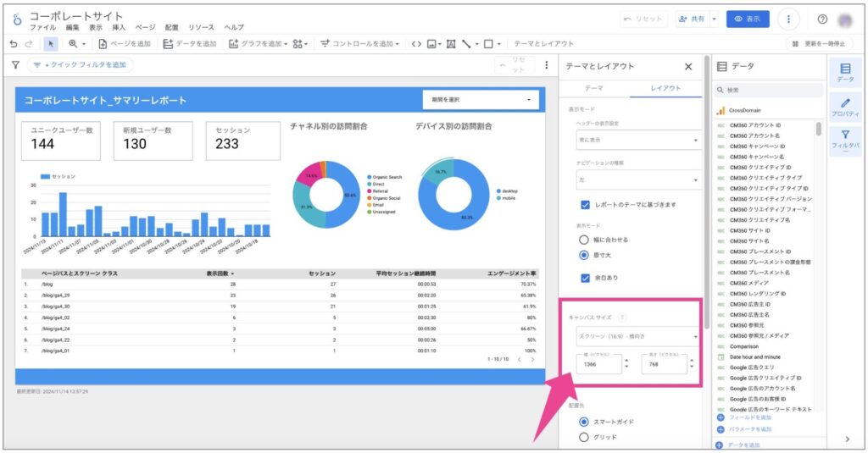Open the リソース menu

click(201, 28)
